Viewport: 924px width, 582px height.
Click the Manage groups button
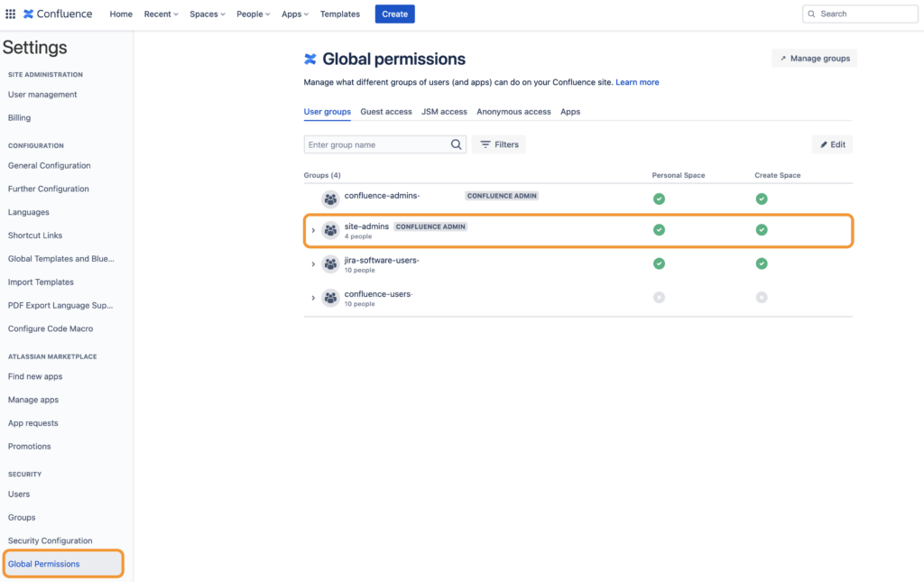815,59
